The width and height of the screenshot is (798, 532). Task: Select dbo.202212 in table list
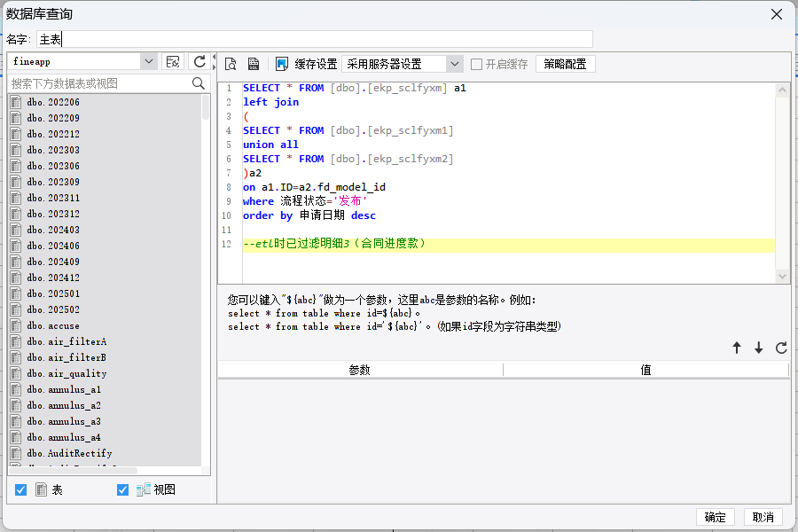(53, 134)
